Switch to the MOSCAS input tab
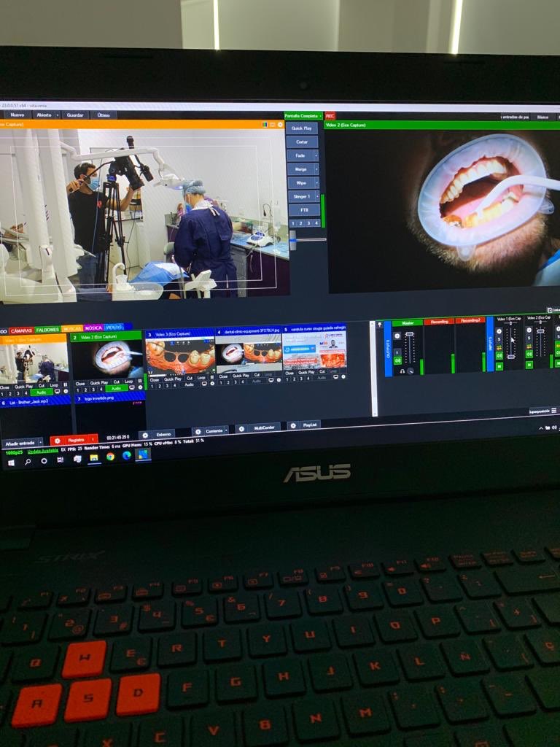Screen dimensions: 560x747 [x=72, y=329]
